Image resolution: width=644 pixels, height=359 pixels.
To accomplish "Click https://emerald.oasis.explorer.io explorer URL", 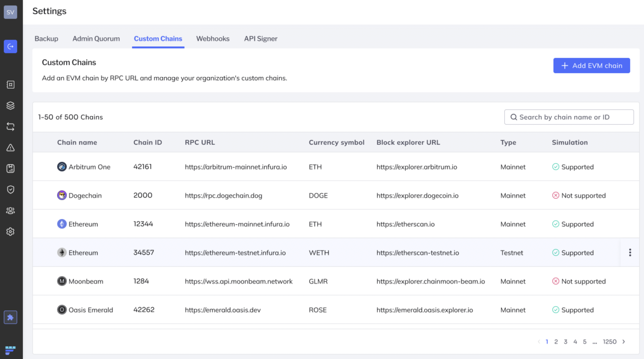I will click(x=425, y=310).
